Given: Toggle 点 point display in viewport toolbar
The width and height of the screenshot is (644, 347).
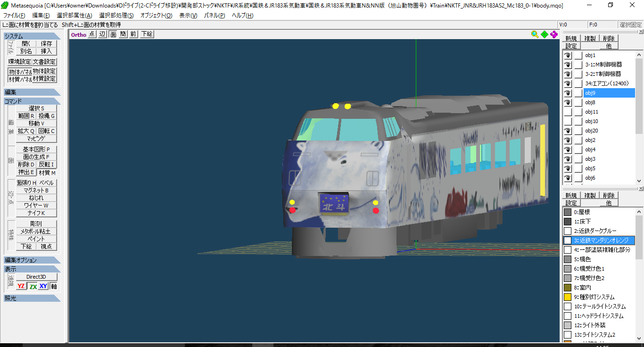Looking at the screenshot, I should point(91,34).
